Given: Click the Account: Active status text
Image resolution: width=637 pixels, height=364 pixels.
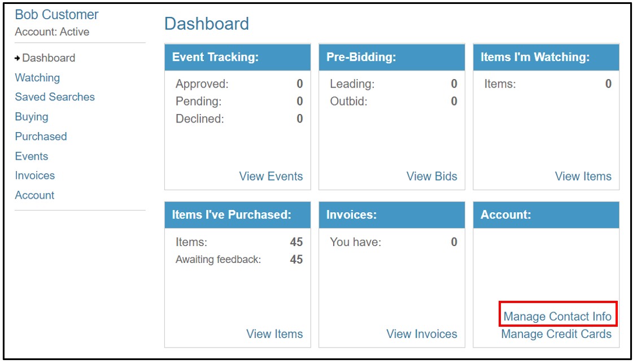Looking at the screenshot, I should [x=51, y=32].
